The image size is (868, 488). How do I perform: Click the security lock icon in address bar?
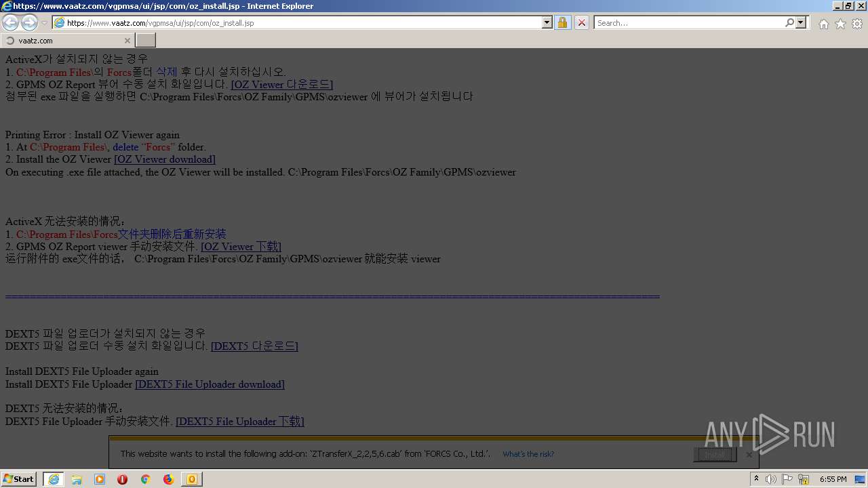[562, 22]
